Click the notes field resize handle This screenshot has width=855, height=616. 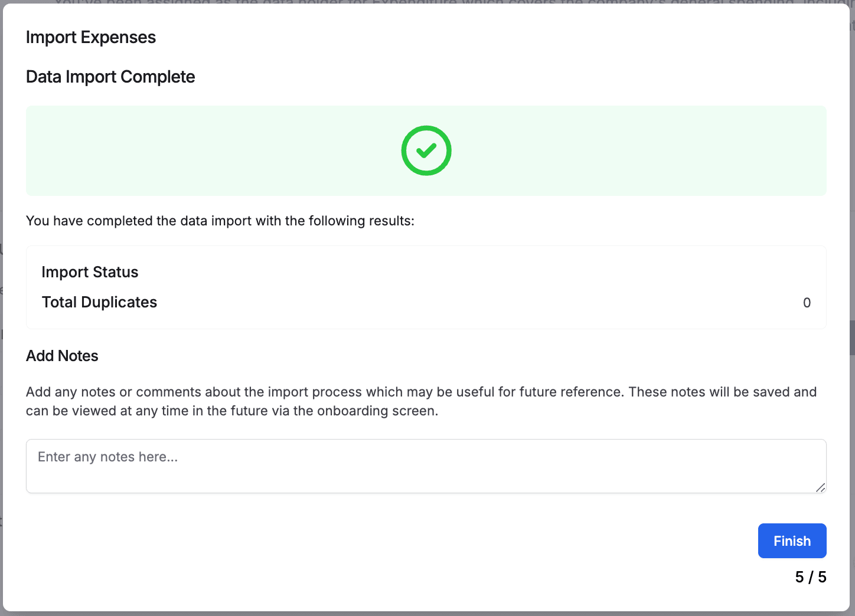coord(820,487)
